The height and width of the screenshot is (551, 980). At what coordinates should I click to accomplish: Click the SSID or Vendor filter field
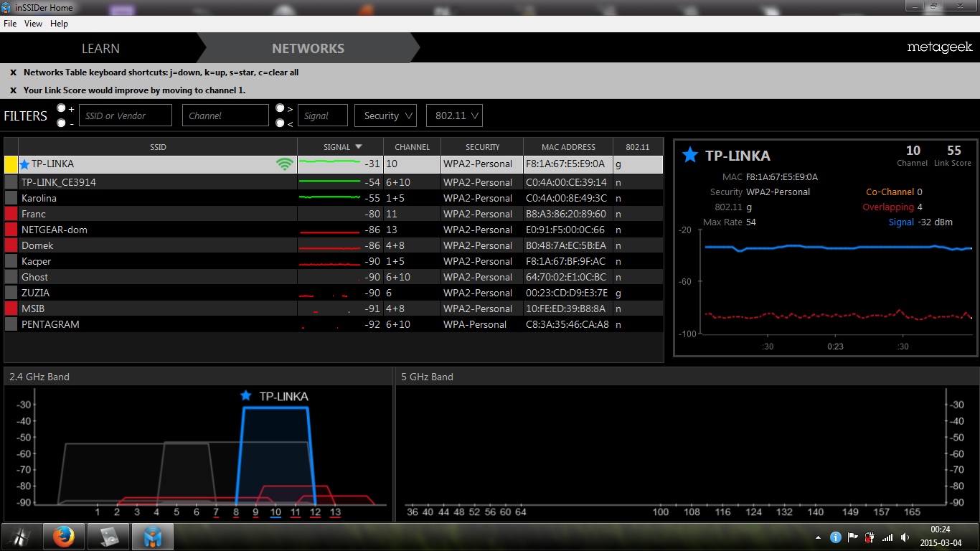click(125, 116)
